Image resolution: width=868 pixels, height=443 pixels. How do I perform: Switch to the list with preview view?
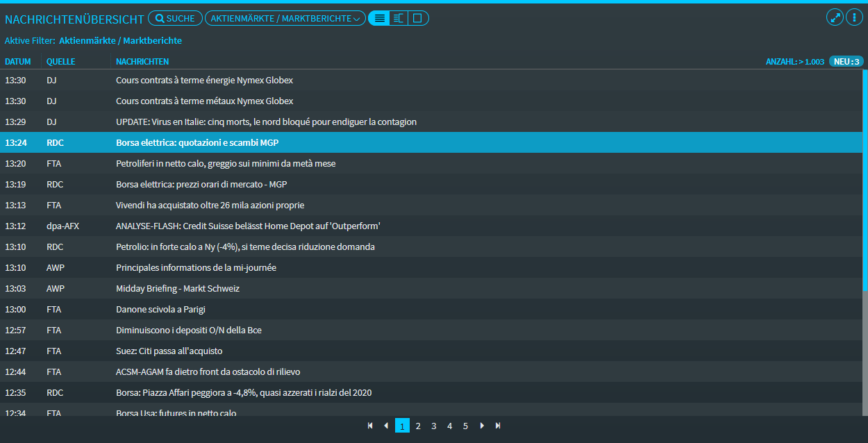pyautogui.click(x=398, y=19)
